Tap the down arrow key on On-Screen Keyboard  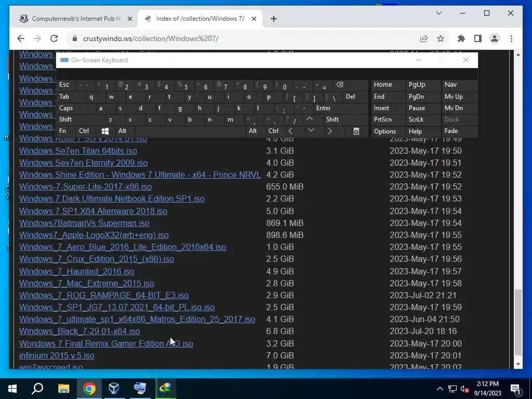click(311, 131)
